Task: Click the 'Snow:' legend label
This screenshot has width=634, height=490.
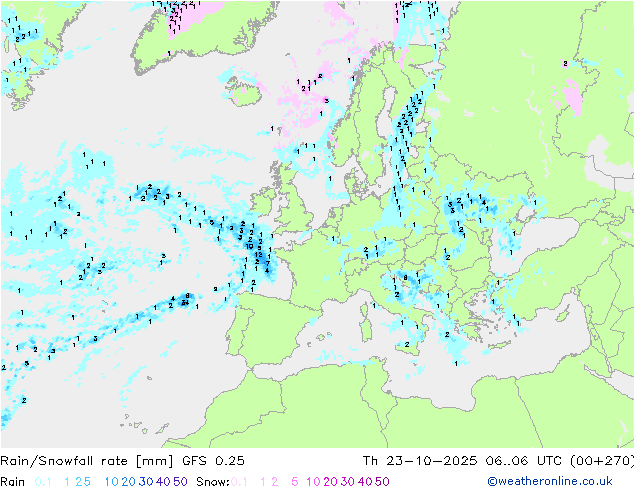Action: pyautogui.click(x=213, y=482)
